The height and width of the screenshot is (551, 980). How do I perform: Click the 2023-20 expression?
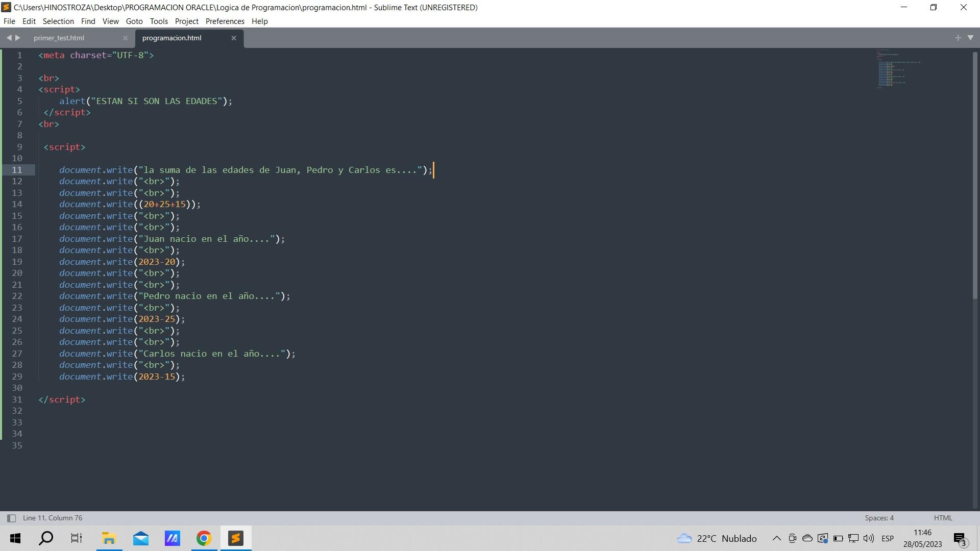coord(157,262)
